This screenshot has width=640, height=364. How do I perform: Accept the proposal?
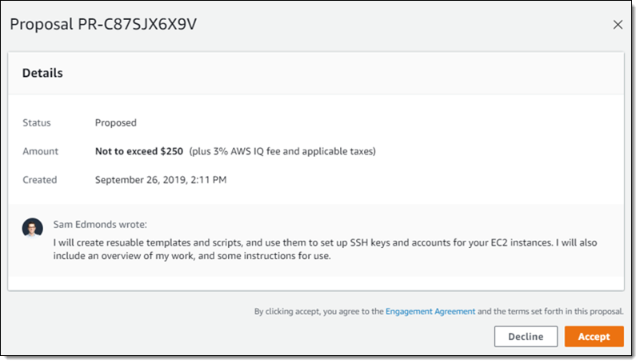pos(594,337)
